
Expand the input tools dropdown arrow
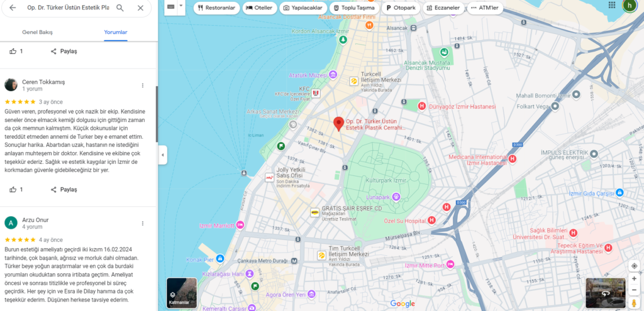pyautogui.click(x=182, y=7)
